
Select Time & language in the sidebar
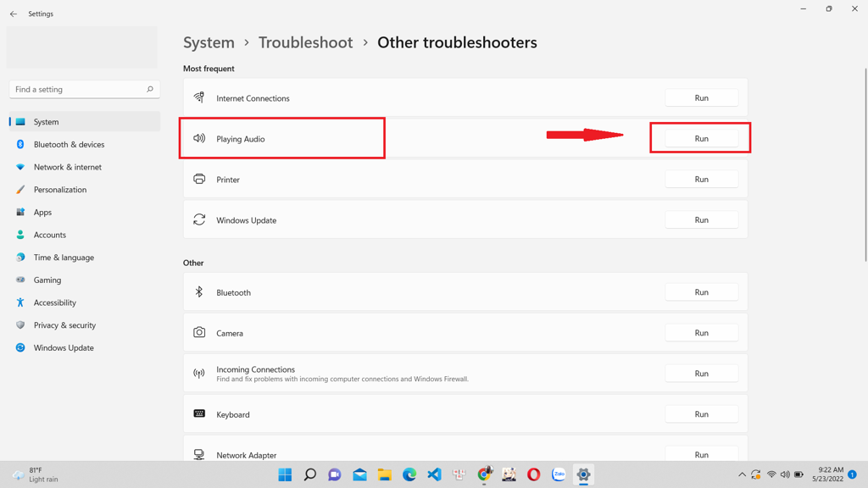click(x=85, y=258)
